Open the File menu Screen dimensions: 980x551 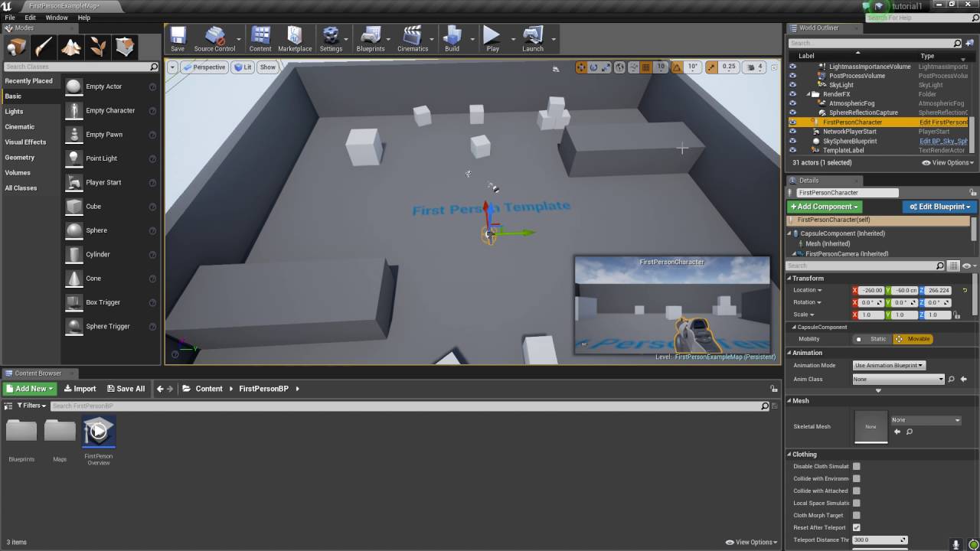click(x=10, y=17)
